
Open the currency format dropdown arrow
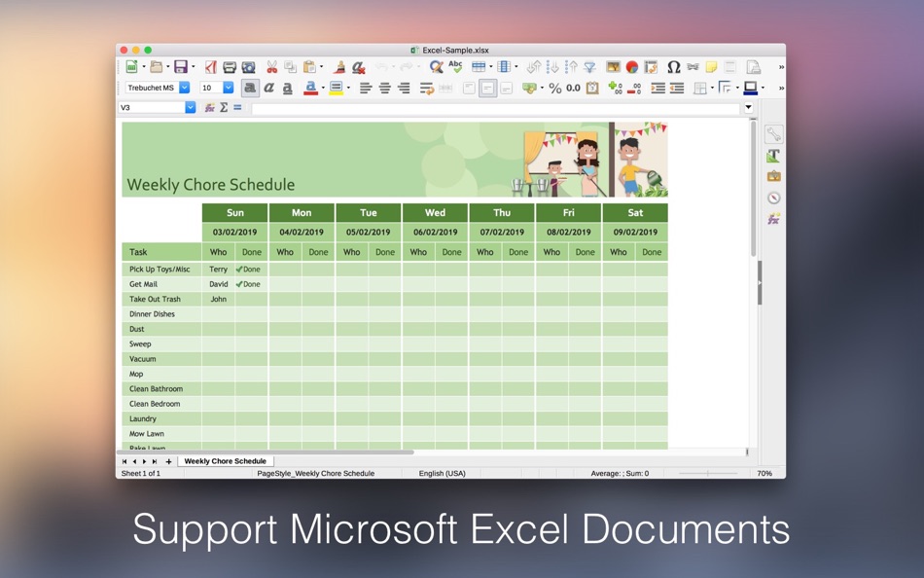point(542,89)
